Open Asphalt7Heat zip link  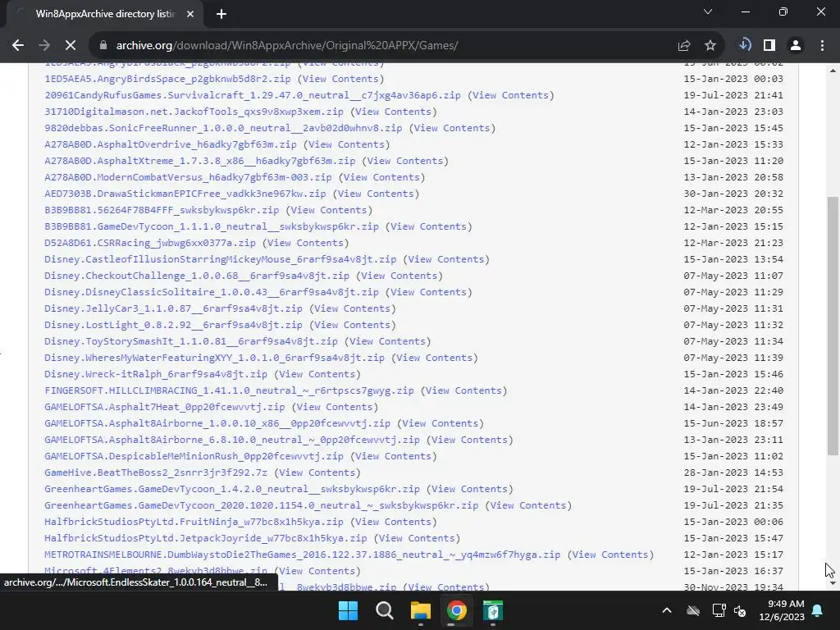point(165,407)
